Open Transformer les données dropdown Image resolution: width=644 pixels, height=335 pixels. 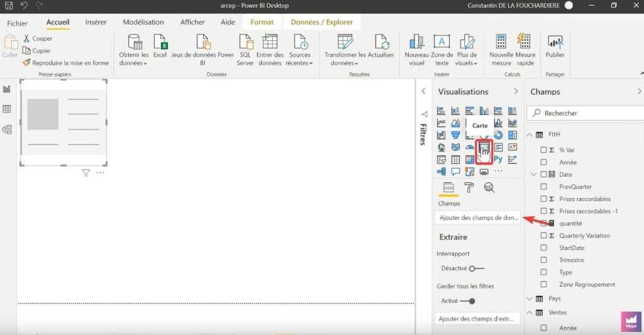[x=345, y=50]
